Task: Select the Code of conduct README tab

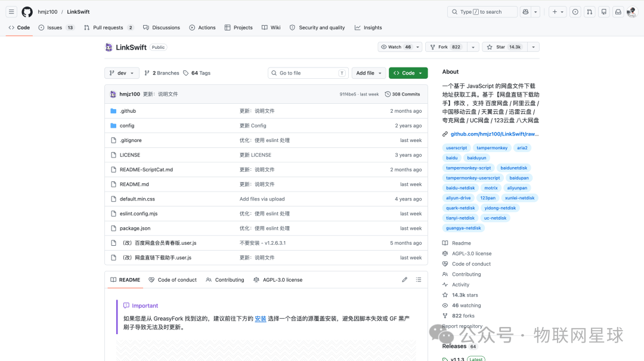Action: click(x=172, y=280)
